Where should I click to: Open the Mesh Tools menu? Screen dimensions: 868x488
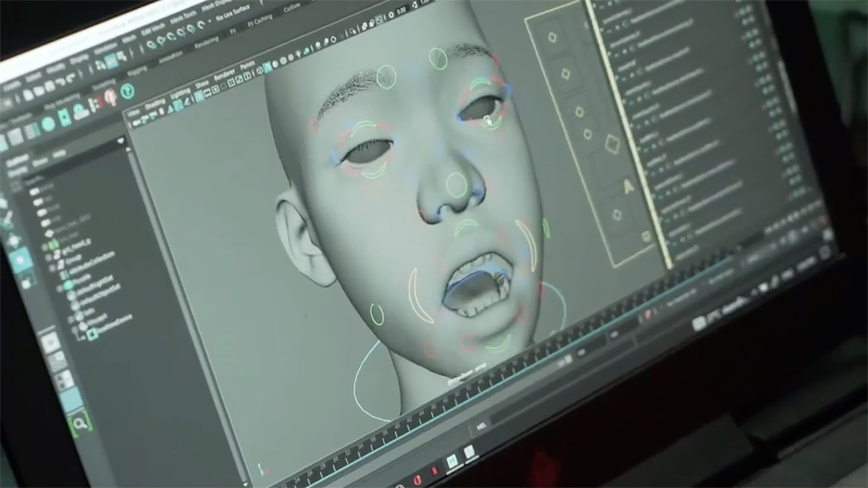[183, 17]
